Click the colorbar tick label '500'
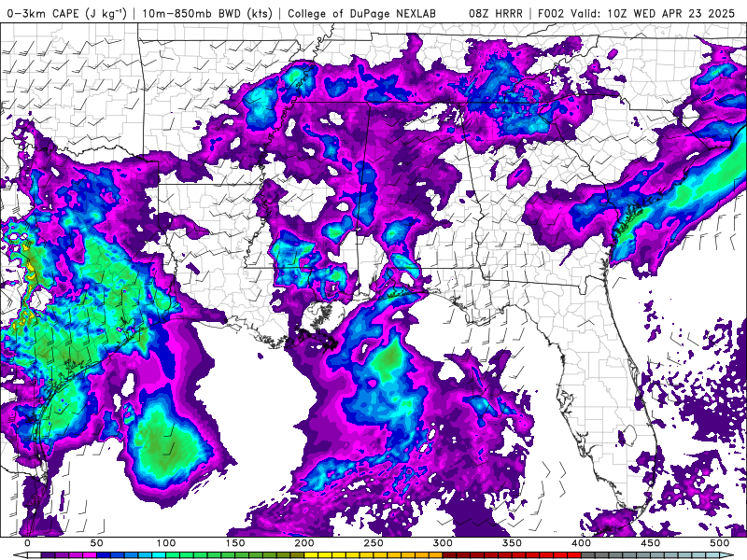This screenshot has height=560, width=747. click(720, 543)
